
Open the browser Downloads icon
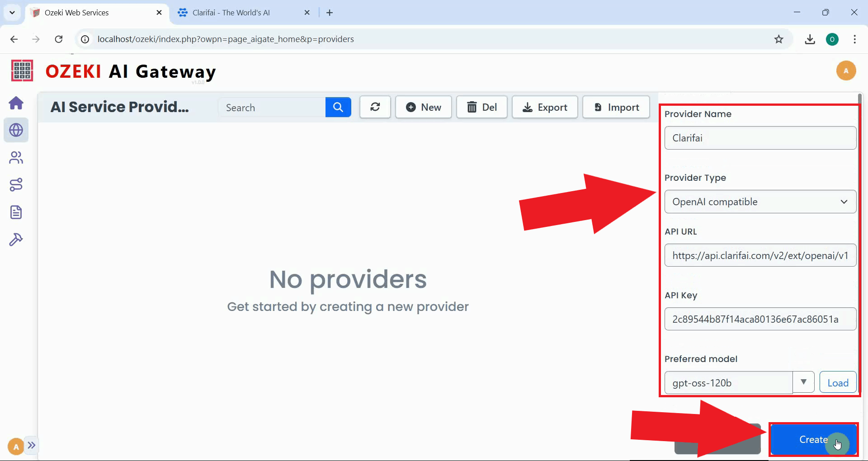(x=810, y=39)
